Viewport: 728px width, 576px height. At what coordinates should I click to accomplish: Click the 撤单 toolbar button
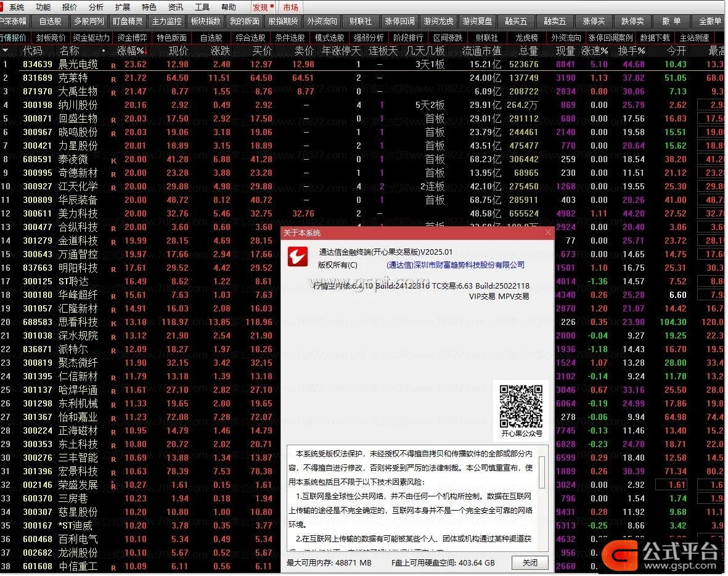tap(671, 21)
